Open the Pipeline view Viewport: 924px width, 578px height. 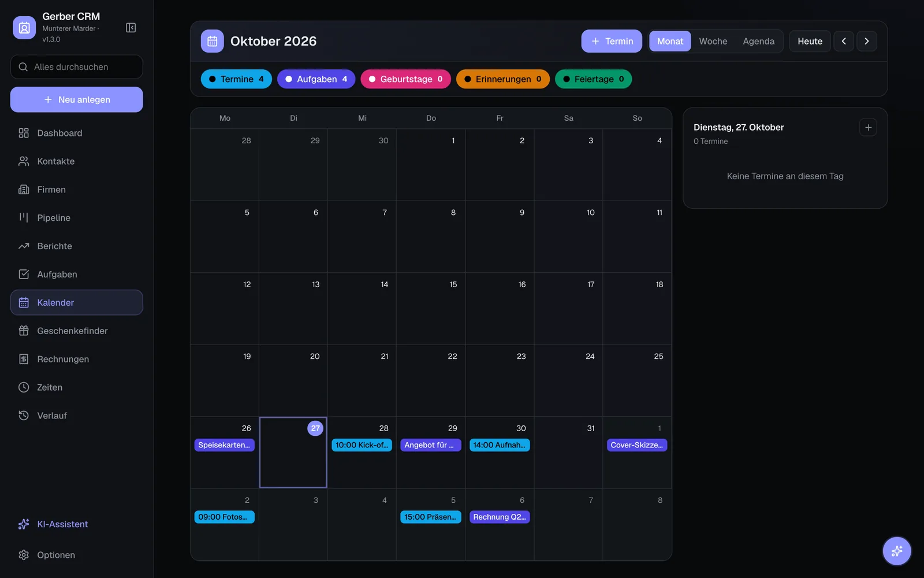tap(77, 218)
